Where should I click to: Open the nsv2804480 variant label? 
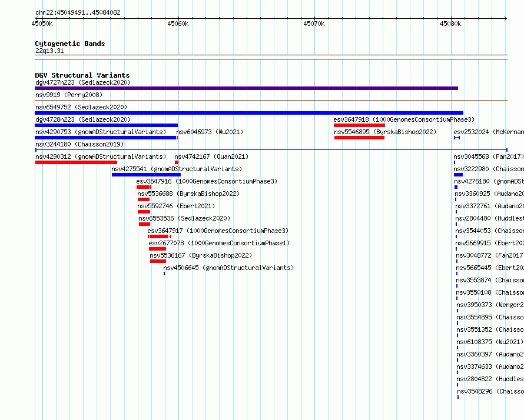click(490, 218)
